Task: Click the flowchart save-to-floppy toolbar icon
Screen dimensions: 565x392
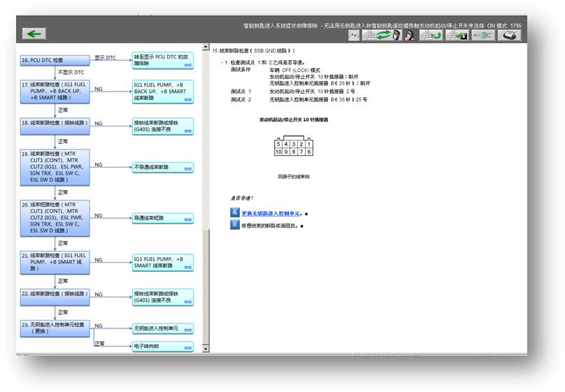Action: click(457, 35)
